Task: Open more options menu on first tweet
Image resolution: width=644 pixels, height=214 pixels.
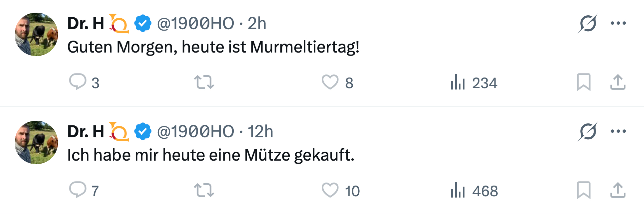Action: 618,23
